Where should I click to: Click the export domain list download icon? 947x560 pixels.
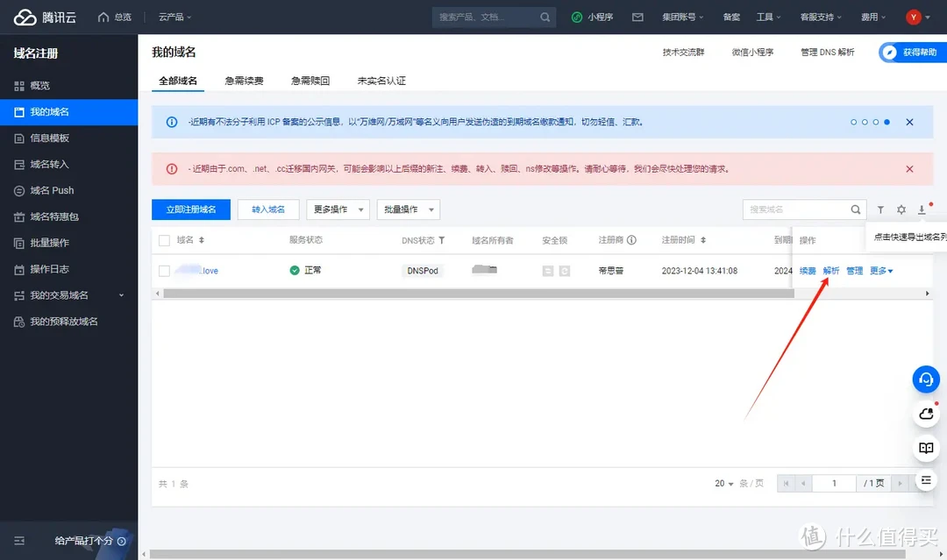(922, 209)
